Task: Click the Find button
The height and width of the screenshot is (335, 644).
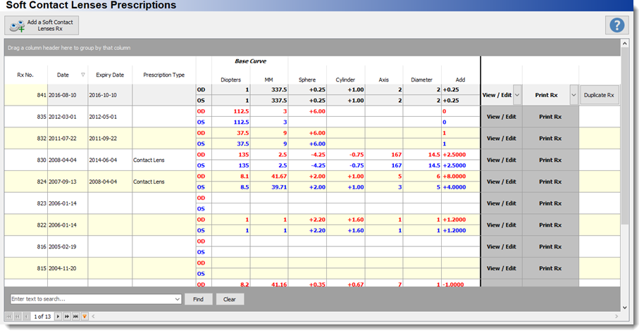Action: click(x=199, y=299)
